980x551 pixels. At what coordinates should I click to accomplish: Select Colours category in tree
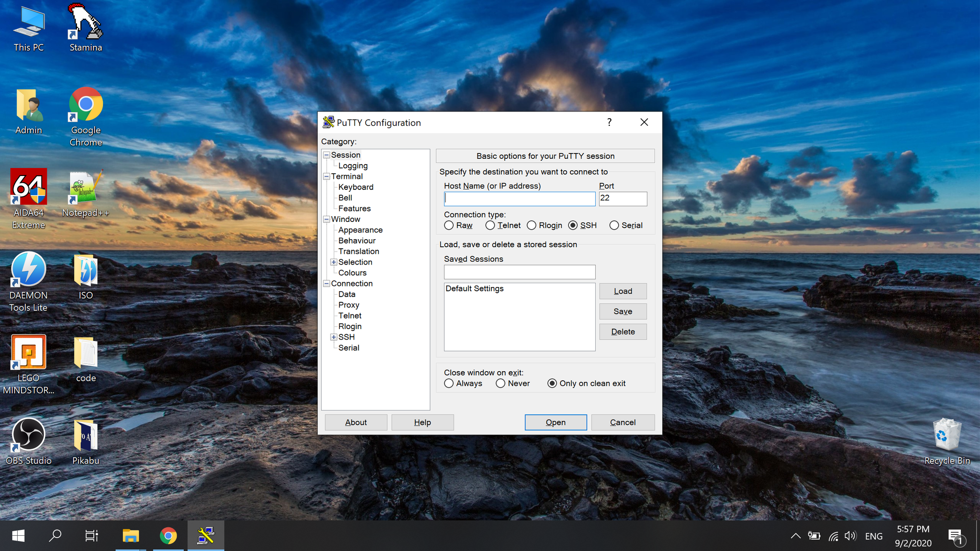[x=352, y=273]
